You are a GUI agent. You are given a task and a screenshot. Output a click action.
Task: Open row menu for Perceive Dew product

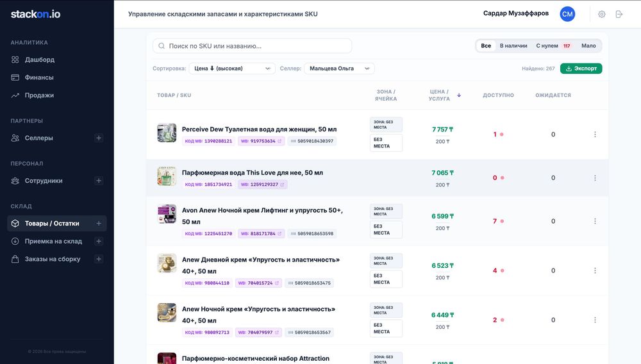pos(595,135)
